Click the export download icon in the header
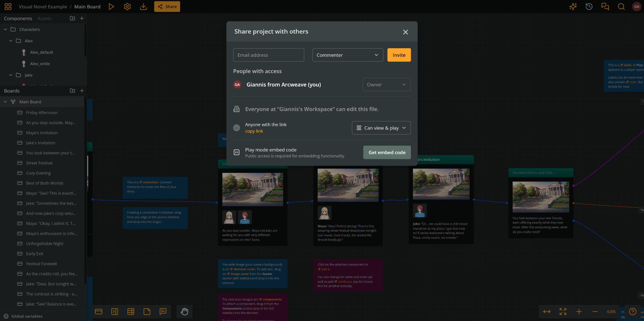The width and height of the screenshot is (644, 321). tap(143, 6)
